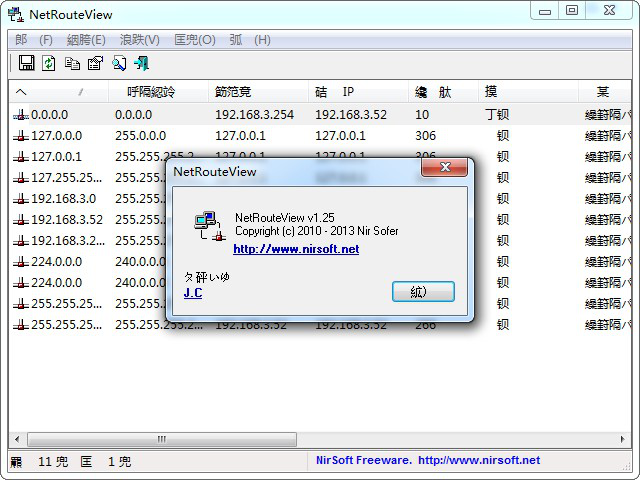Click the horizontal scrollbar thumb
The height and width of the screenshot is (480, 640).
click(162, 439)
